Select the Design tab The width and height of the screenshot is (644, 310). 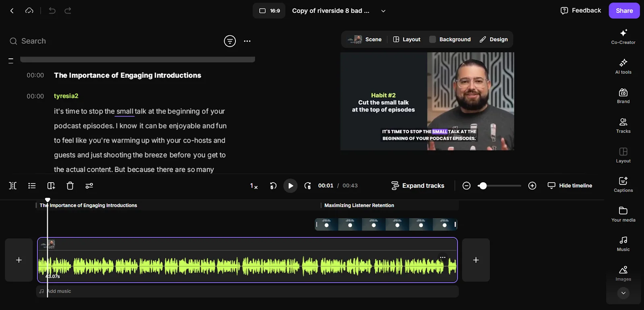[494, 40]
